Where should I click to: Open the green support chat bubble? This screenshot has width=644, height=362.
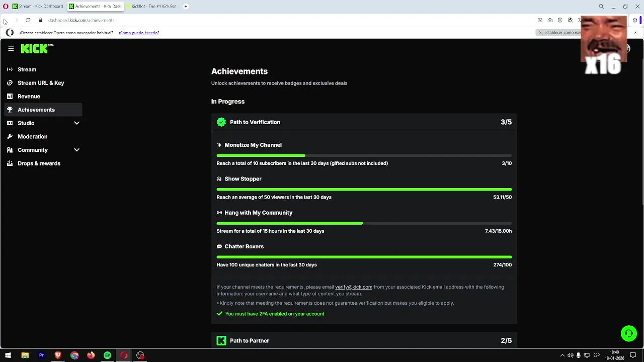click(628, 333)
